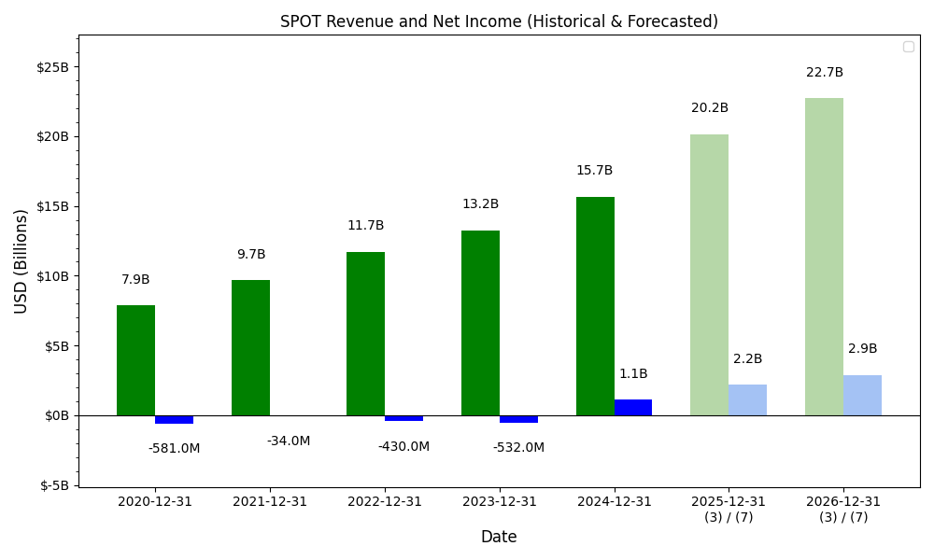Screen dimensions: 934x560
Task: Click the '-430.0M' net income label
Action: coord(403,446)
